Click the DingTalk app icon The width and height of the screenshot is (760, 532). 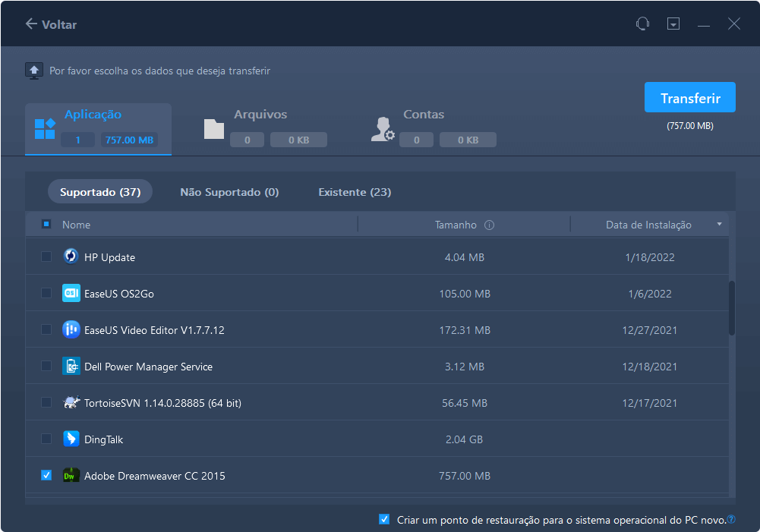(71, 439)
